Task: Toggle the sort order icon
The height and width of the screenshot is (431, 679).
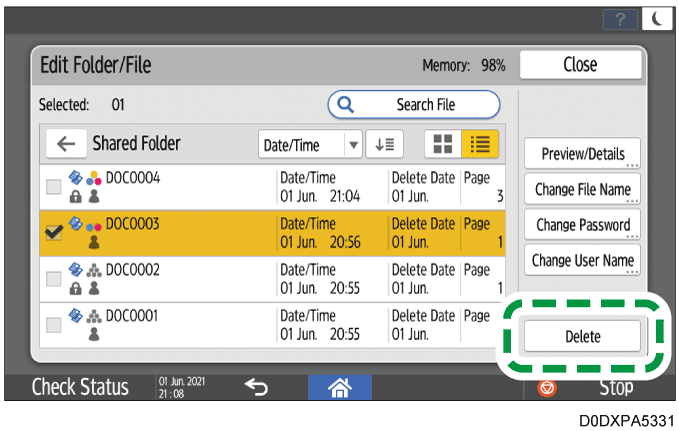Action: [x=383, y=144]
